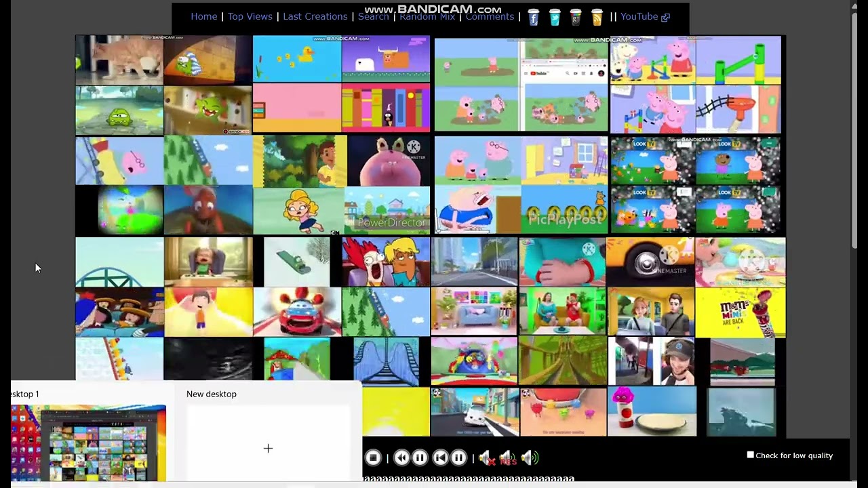Image resolution: width=868 pixels, height=488 pixels.
Task: Click the second pause button beside skip-to-start
Action: (x=458, y=458)
